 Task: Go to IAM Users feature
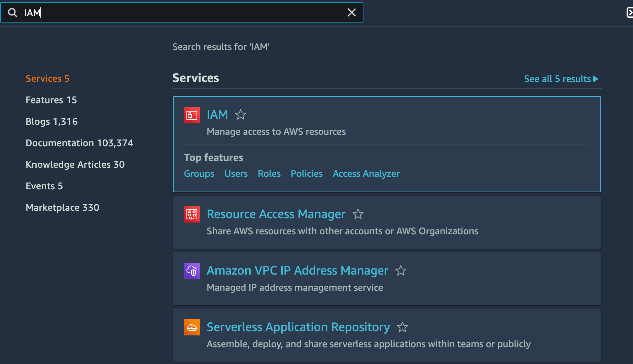tap(236, 174)
